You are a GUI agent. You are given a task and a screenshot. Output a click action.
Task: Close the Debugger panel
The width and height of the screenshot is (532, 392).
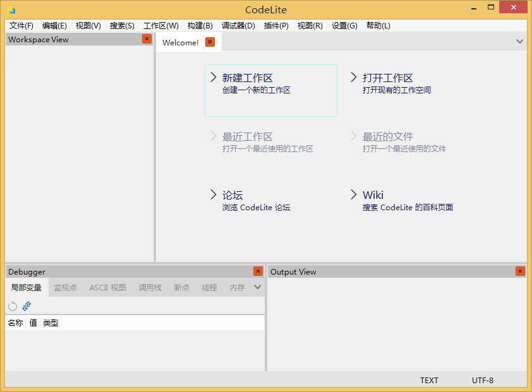[x=258, y=271]
